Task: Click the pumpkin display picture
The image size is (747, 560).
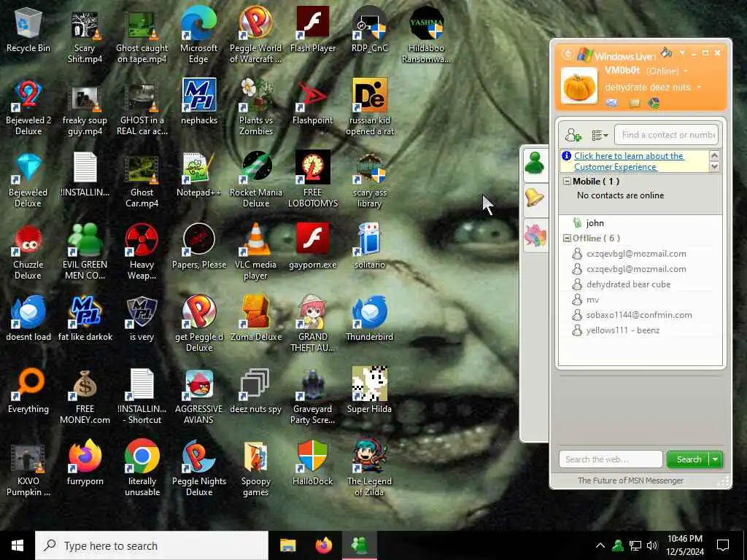Action: 578,86
